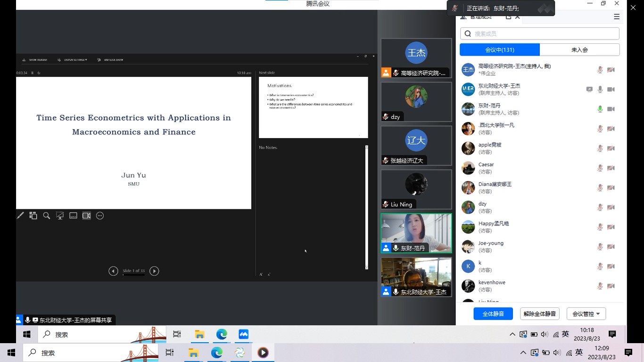
Task: Select the 东北财经大学-王杰 video tile
Action: pos(416,277)
